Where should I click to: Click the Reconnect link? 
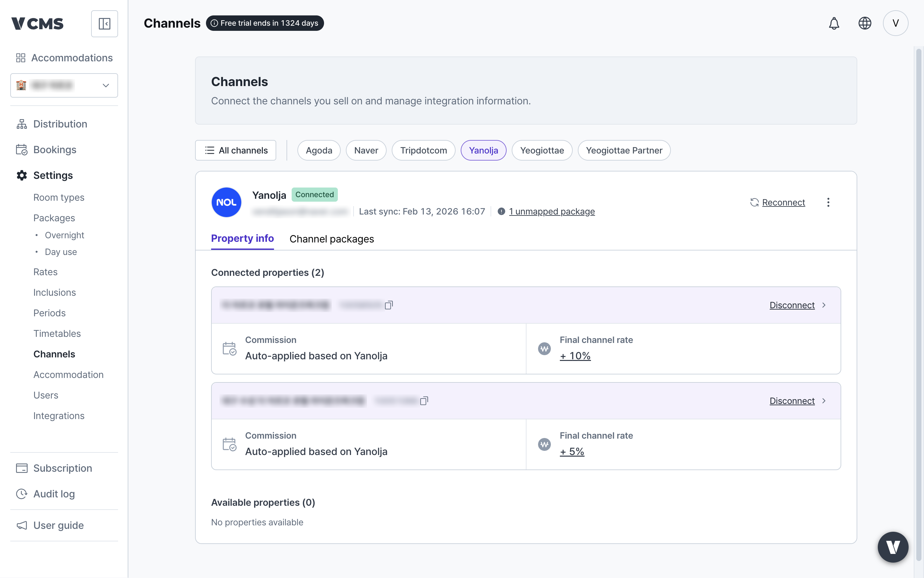coord(783,202)
